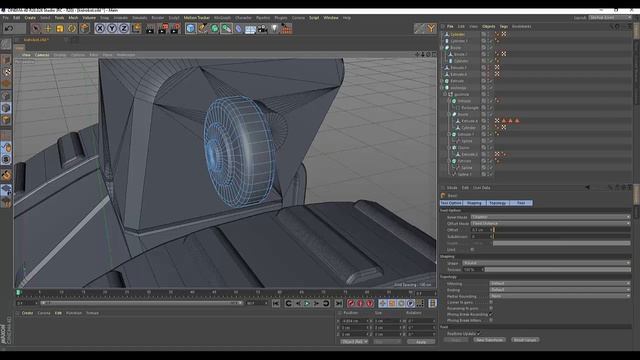640x360 pixels.
Task: Click Apply in the coordinates panel
Action: click(421, 342)
